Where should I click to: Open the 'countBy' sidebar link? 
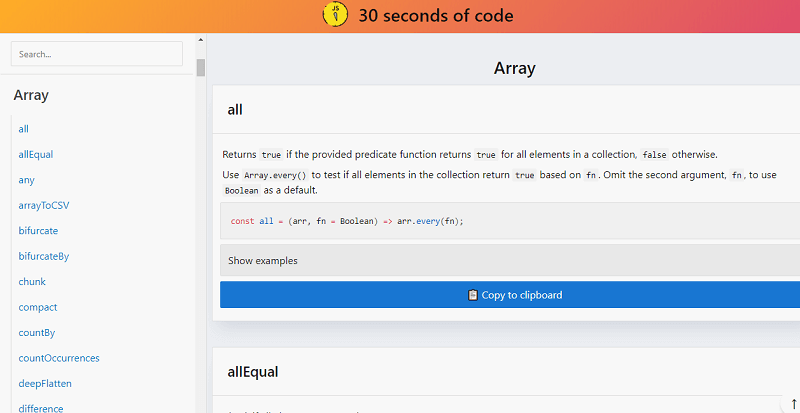tap(37, 333)
